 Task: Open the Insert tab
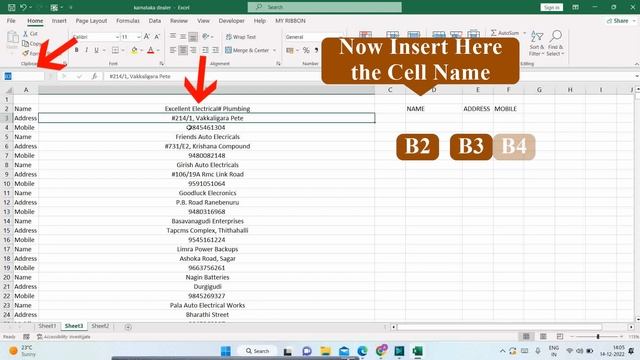[59, 20]
